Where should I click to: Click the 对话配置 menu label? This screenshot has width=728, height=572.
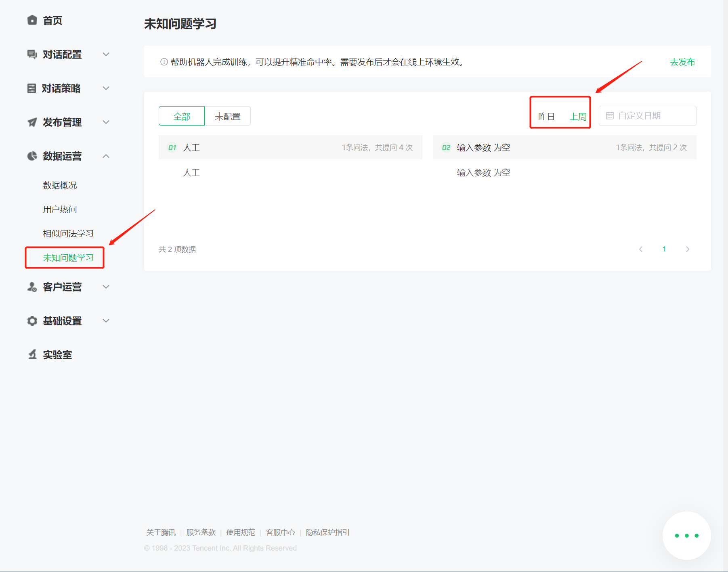(62, 54)
